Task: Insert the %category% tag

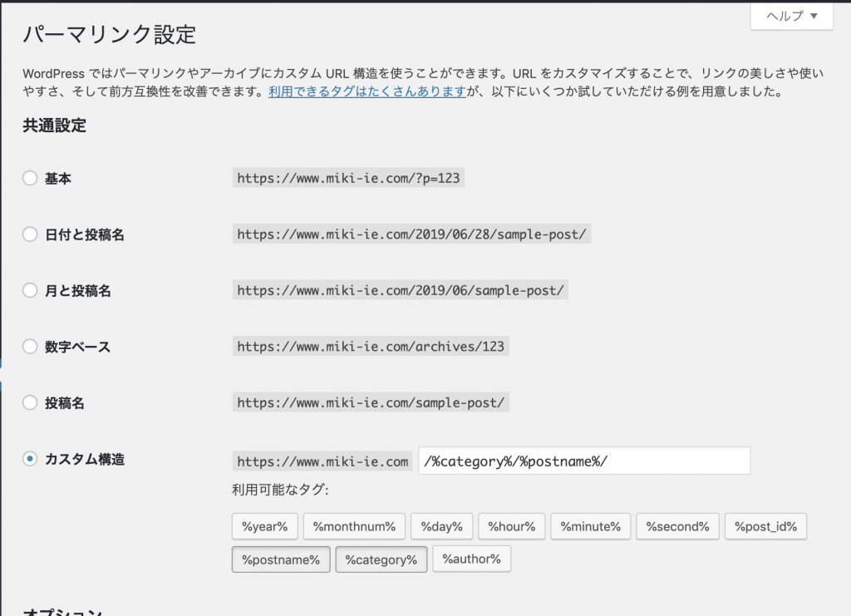Action: tap(381, 559)
